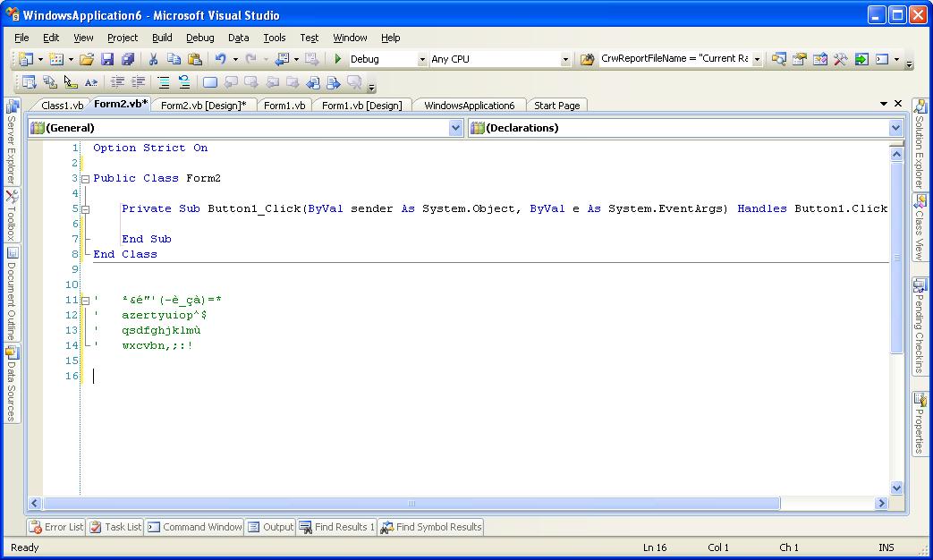Start debugging with the green play icon
The height and width of the screenshot is (560, 933).
[x=338, y=59]
